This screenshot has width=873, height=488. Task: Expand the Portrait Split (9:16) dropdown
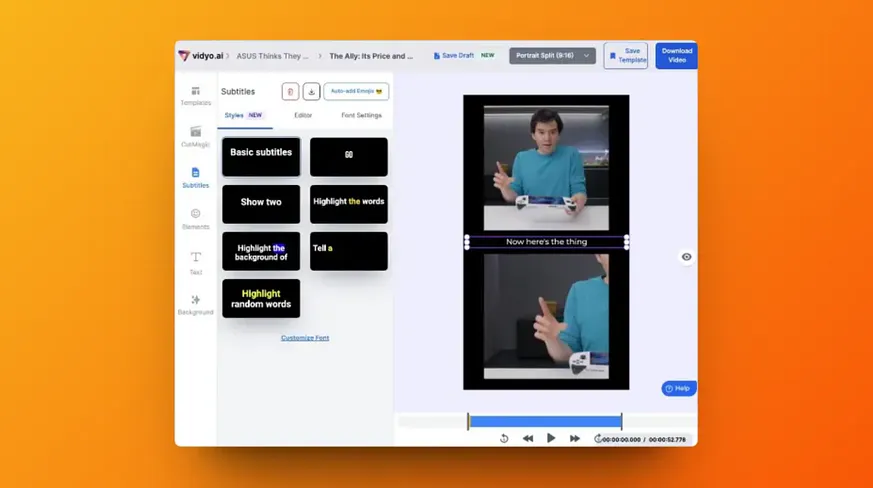tap(552, 56)
